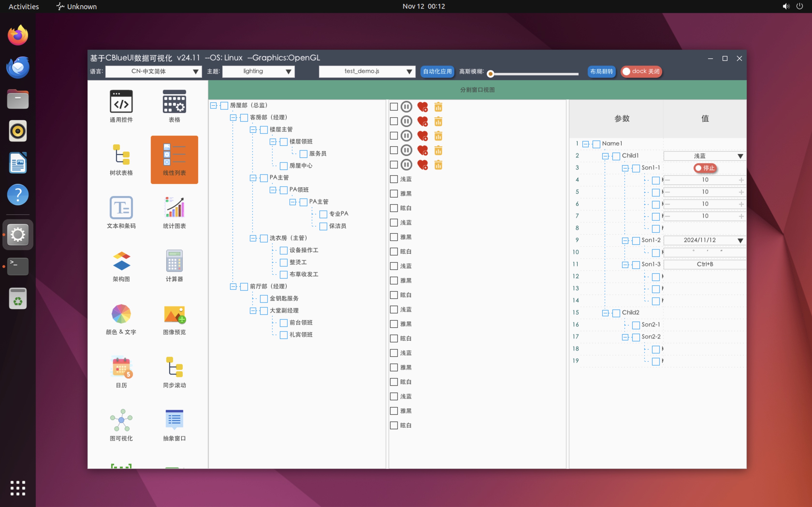Screen dimensions: 812x507
Task: Click the third row's trash icon
Action: [x=438, y=136]
